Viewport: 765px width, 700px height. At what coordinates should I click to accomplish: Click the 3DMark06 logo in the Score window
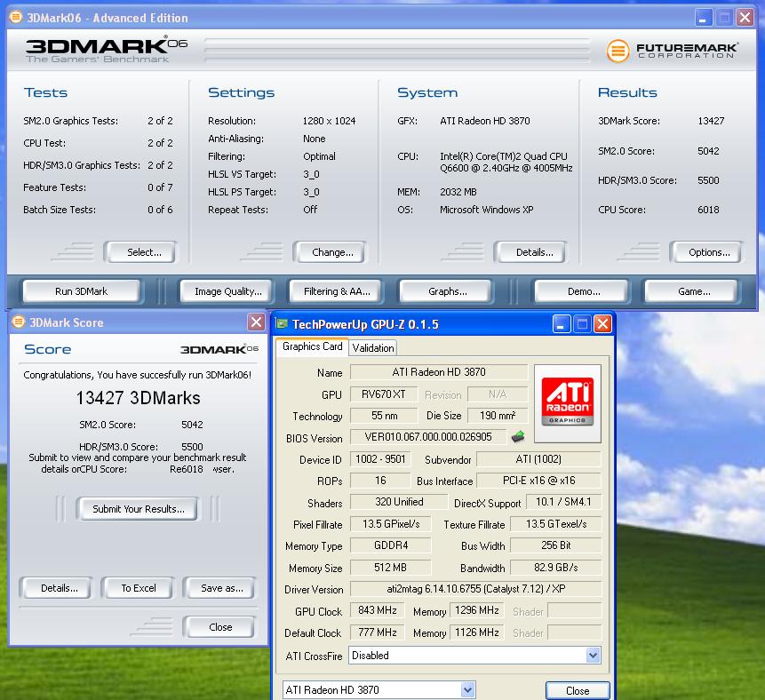point(219,349)
